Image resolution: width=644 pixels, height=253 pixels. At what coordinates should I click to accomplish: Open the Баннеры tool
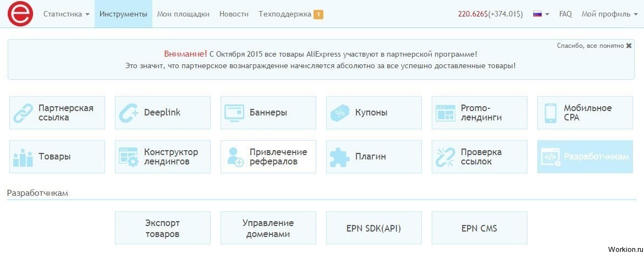tap(268, 113)
